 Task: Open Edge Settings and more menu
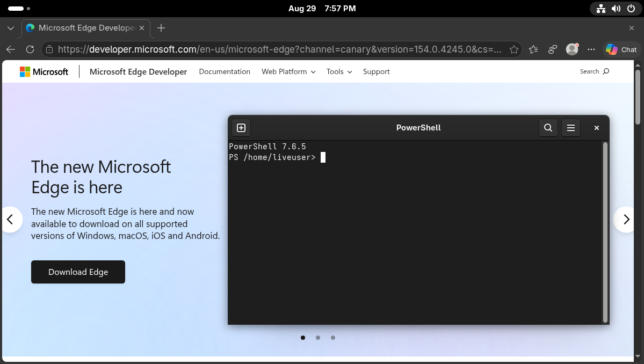(x=591, y=49)
